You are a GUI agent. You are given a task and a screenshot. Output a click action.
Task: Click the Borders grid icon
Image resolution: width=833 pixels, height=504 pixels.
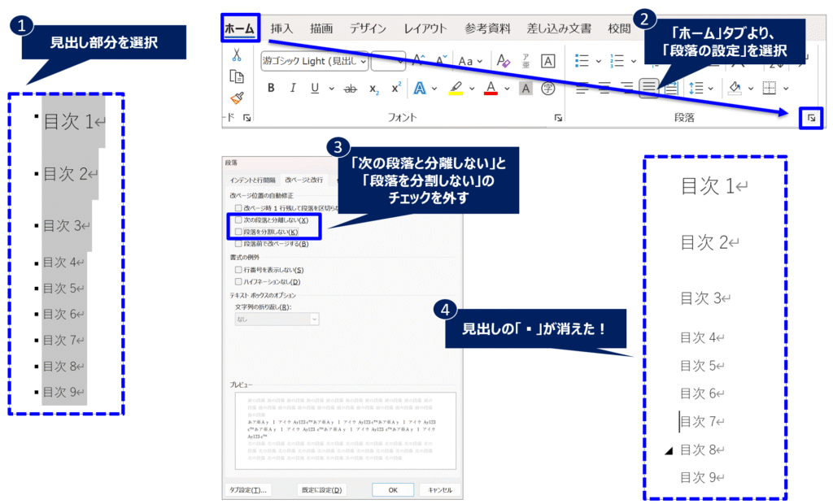click(x=770, y=88)
